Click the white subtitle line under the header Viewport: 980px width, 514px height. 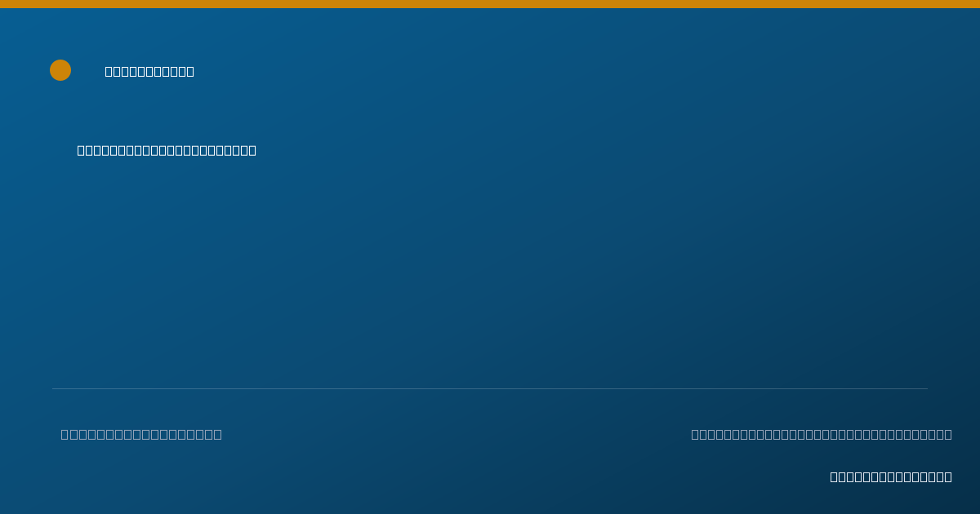[x=167, y=150]
